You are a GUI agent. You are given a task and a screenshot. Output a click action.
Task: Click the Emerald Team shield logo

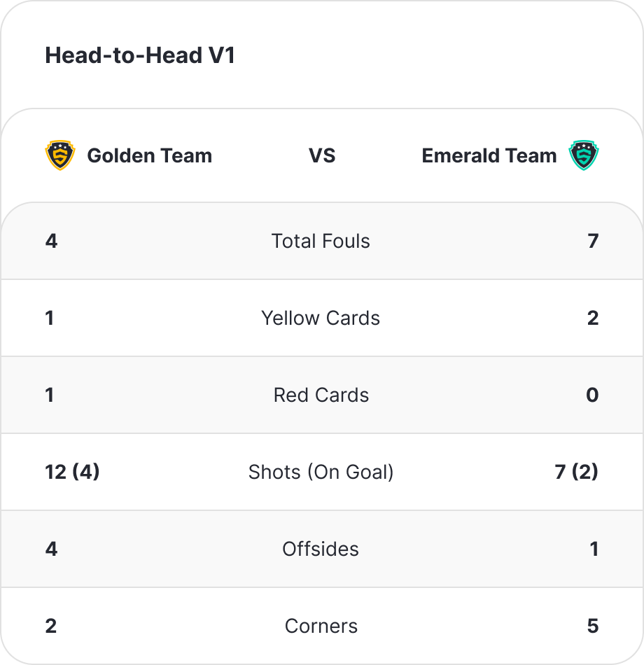(584, 155)
